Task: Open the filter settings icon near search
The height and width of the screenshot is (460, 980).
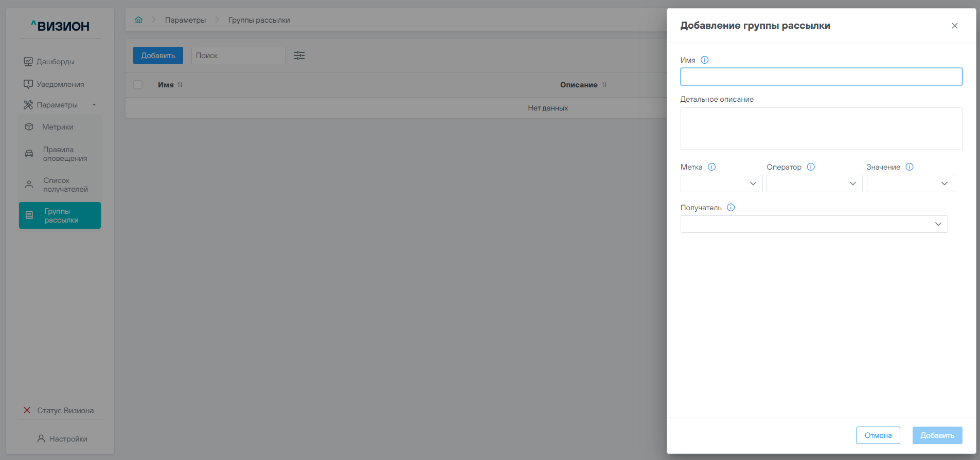Action: pos(299,56)
